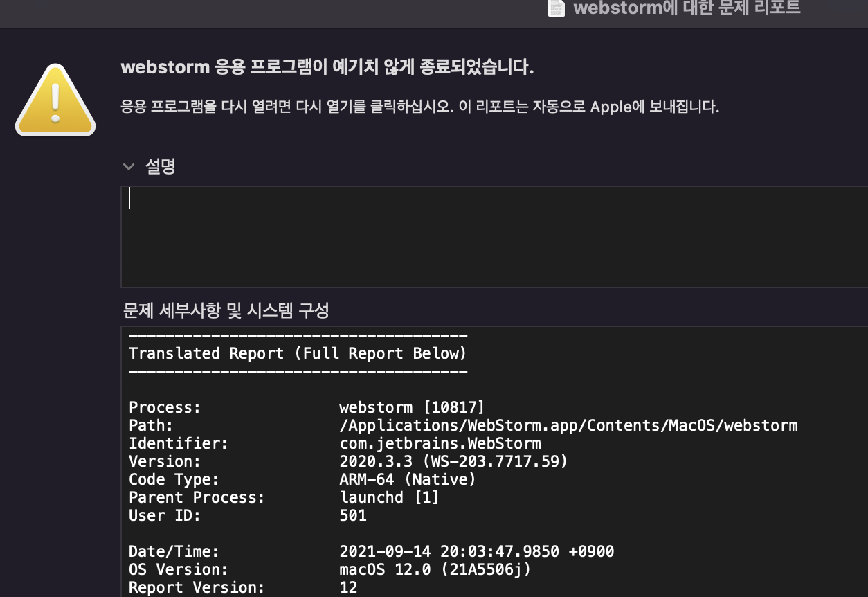The width and height of the screenshot is (868, 597).
Task: Click the 'Process:' field label
Action: 165,407
